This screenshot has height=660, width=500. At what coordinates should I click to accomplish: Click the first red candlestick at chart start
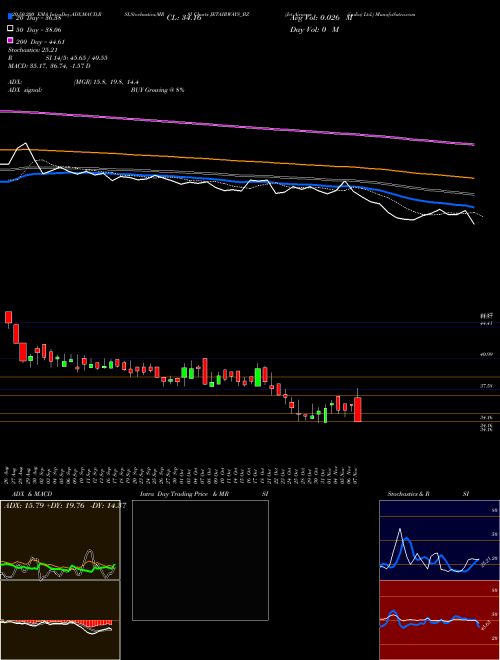coord(8,317)
